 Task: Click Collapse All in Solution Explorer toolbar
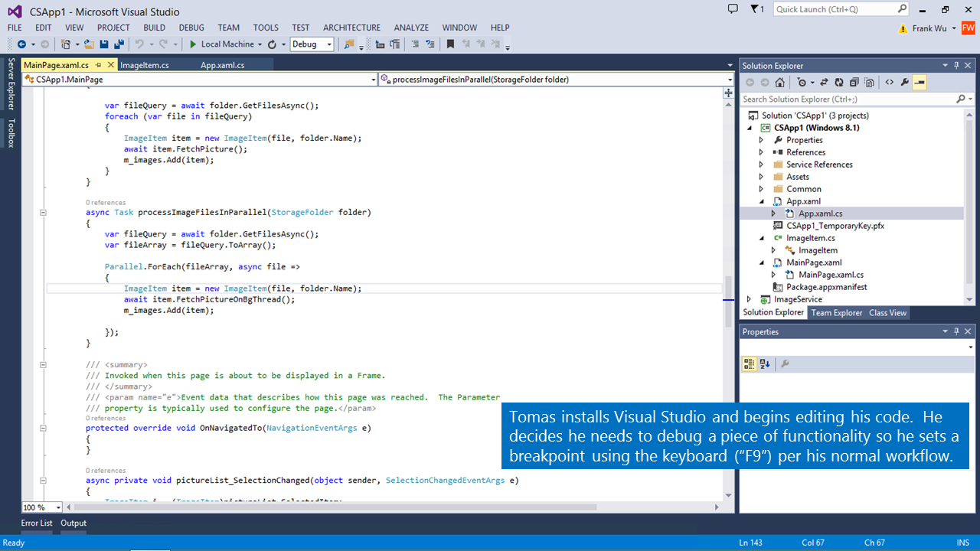(x=855, y=83)
